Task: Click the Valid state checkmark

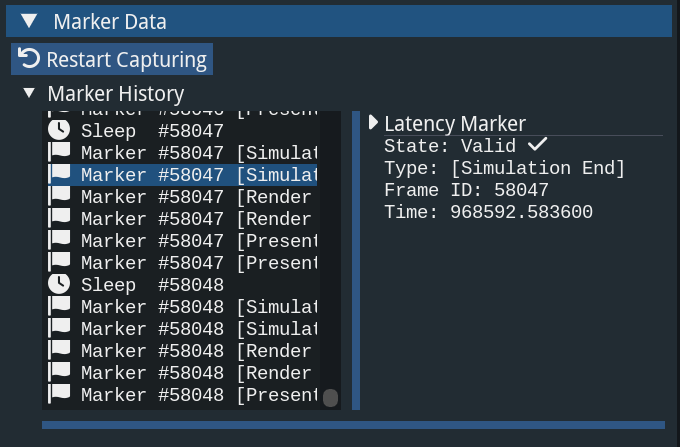Action: [x=538, y=146]
